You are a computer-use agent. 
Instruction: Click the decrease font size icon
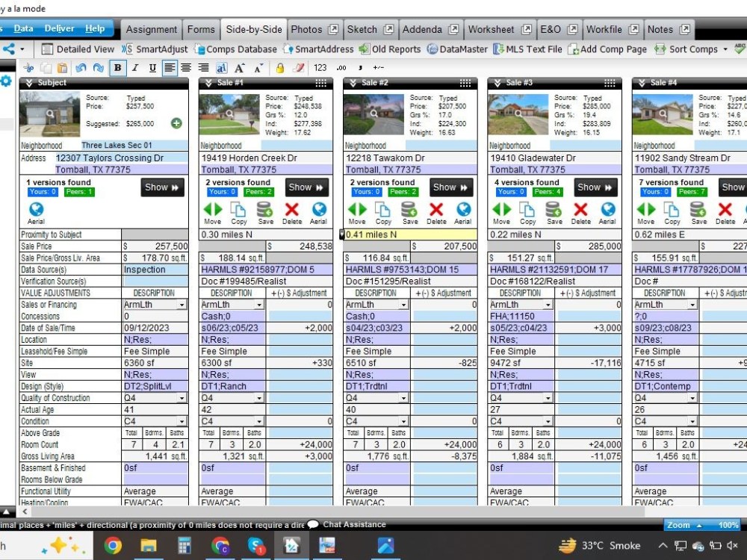(x=258, y=68)
